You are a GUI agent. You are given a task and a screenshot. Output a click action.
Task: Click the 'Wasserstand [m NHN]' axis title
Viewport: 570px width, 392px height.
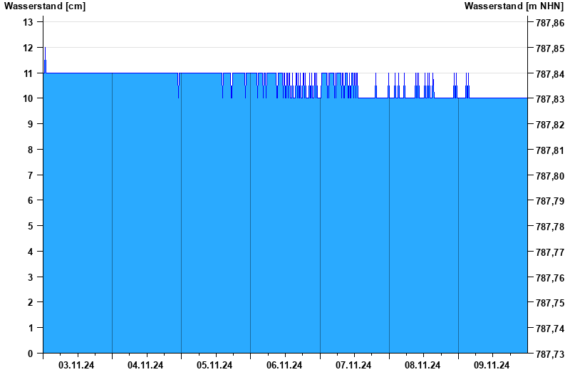[x=514, y=6]
